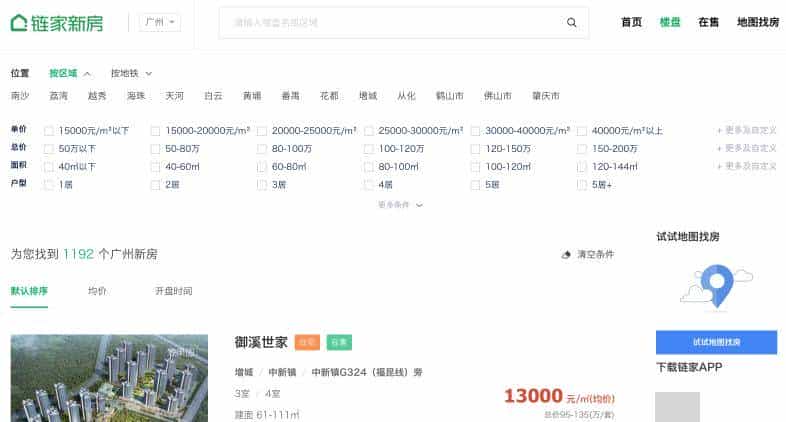Select the 4居 layout checkbox

tap(368, 185)
